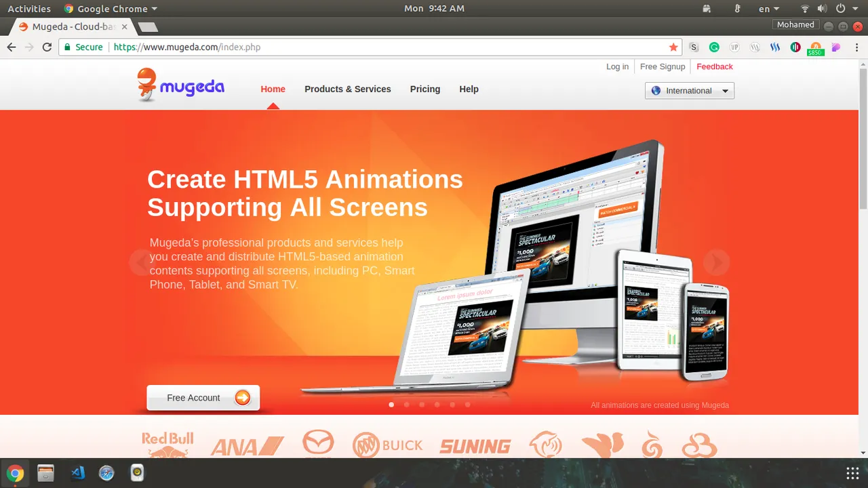Select the second carousel dot
This screenshot has height=488, width=868.
[x=406, y=405]
